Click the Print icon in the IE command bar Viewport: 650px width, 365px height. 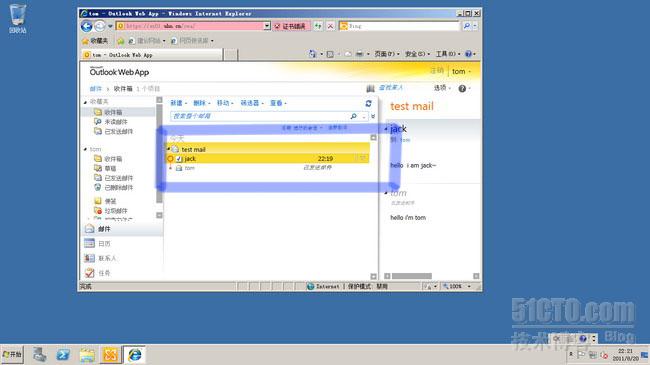click(x=359, y=54)
